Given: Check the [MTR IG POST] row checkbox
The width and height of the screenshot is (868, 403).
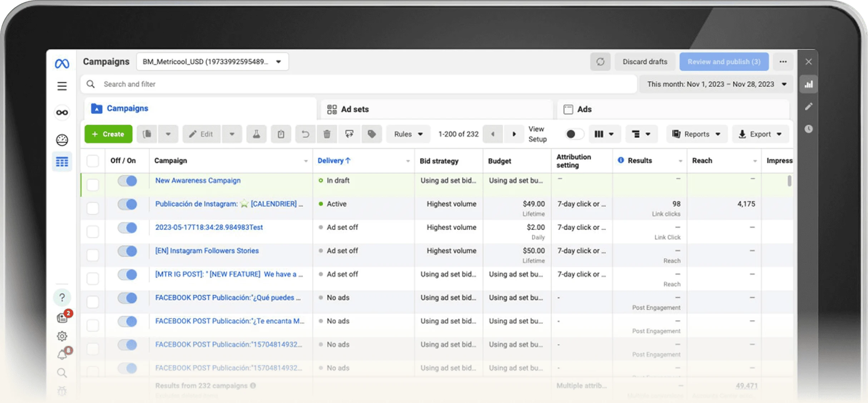Looking at the screenshot, I should 93,278.
